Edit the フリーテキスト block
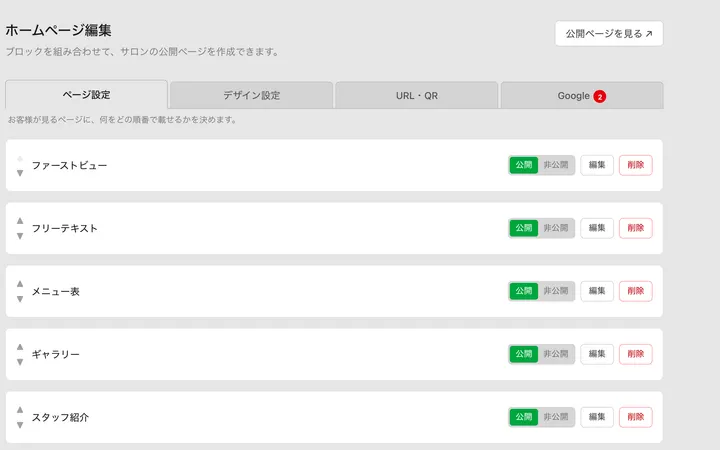This screenshot has height=450, width=720. point(597,228)
